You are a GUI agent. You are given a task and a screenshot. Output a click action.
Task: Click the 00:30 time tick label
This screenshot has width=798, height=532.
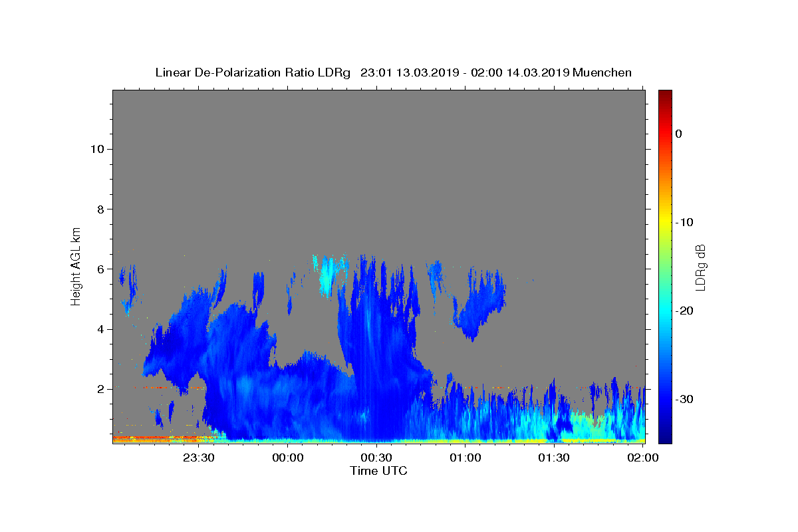376,458
